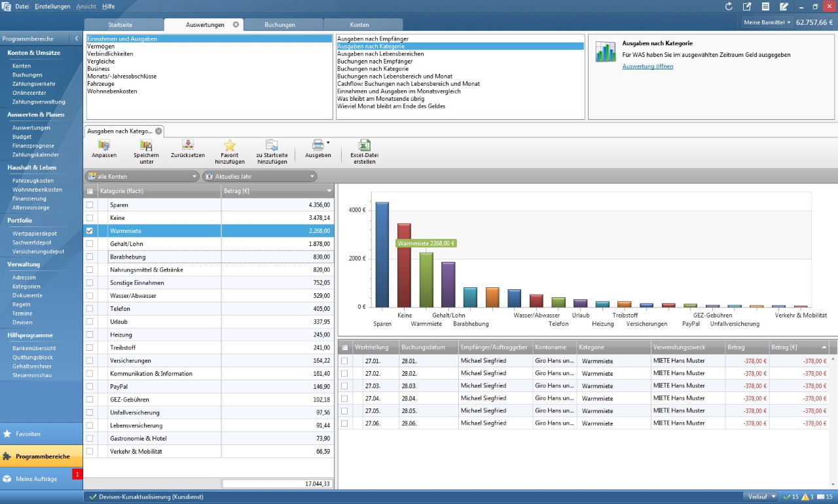Click the Anpassen toolbar icon
The image size is (838, 504).
(103, 146)
